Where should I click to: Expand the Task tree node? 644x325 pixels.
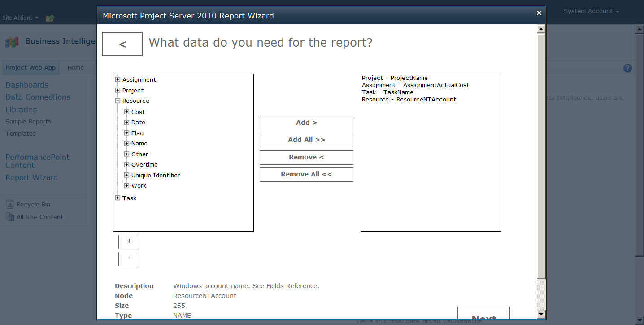pos(118,198)
